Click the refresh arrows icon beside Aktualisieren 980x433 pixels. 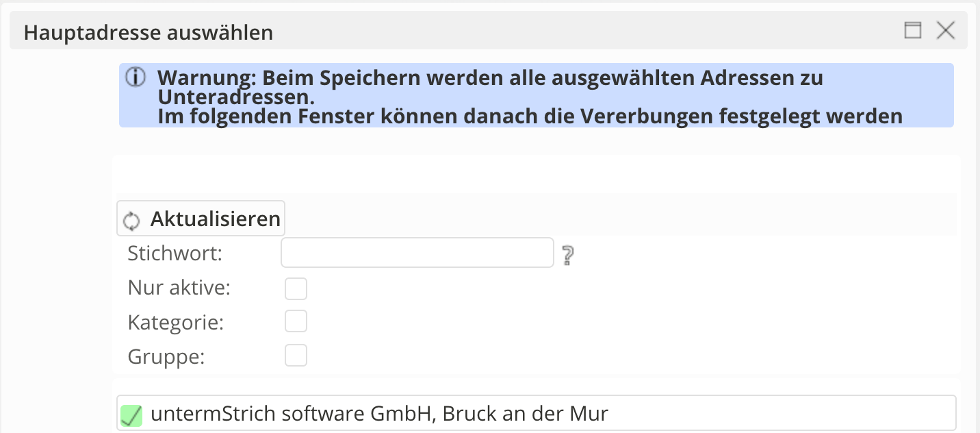point(131,221)
